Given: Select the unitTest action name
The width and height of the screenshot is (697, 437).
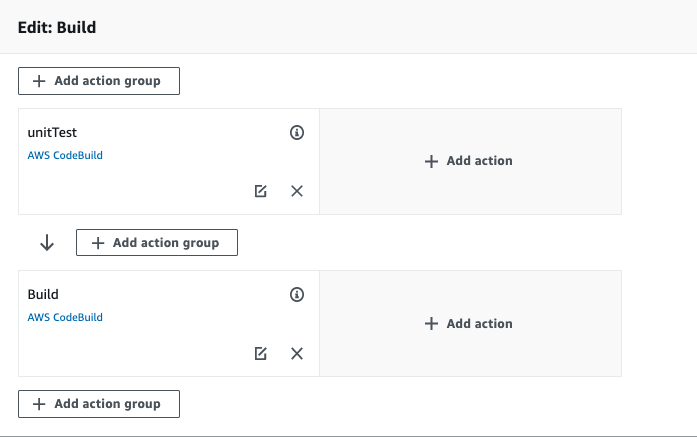Looking at the screenshot, I should point(53,132).
